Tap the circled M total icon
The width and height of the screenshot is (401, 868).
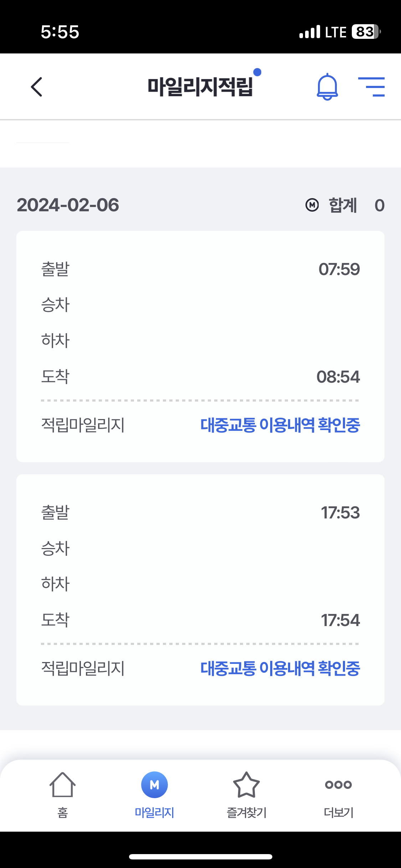pyautogui.click(x=312, y=205)
